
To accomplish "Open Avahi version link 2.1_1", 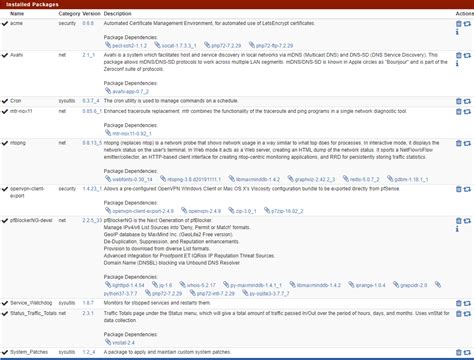I will click(x=89, y=55).
